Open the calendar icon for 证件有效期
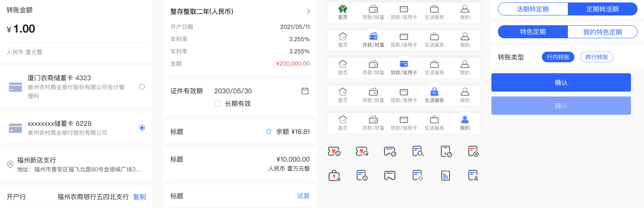 pyautogui.click(x=305, y=91)
